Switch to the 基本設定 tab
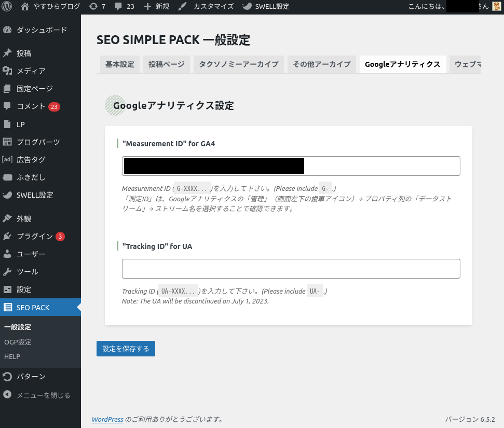The height and width of the screenshot is (428, 504). click(x=119, y=64)
